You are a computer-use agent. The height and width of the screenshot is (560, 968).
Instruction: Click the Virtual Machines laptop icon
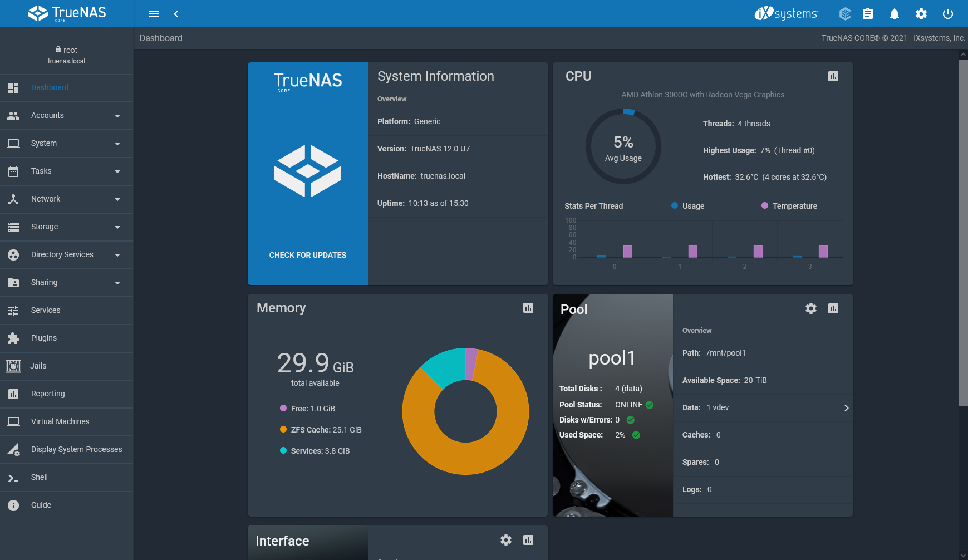coord(13,422)
